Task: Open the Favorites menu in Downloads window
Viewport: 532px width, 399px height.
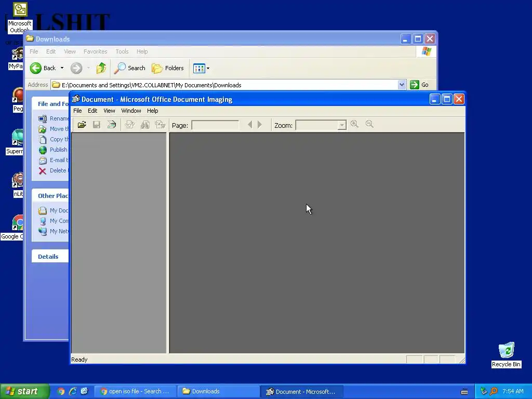Action: 96,51
